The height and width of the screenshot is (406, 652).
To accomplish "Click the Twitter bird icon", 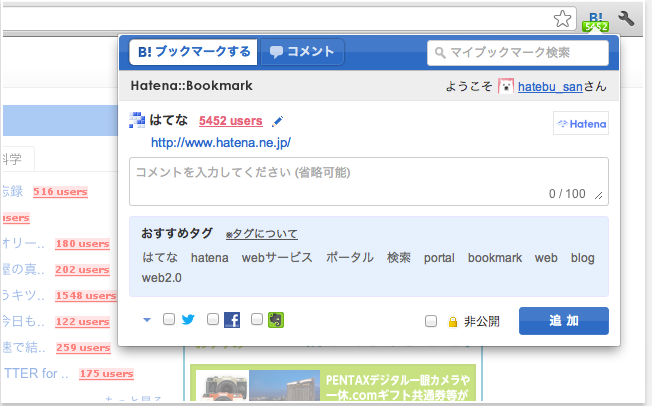I will coord(188,319).
